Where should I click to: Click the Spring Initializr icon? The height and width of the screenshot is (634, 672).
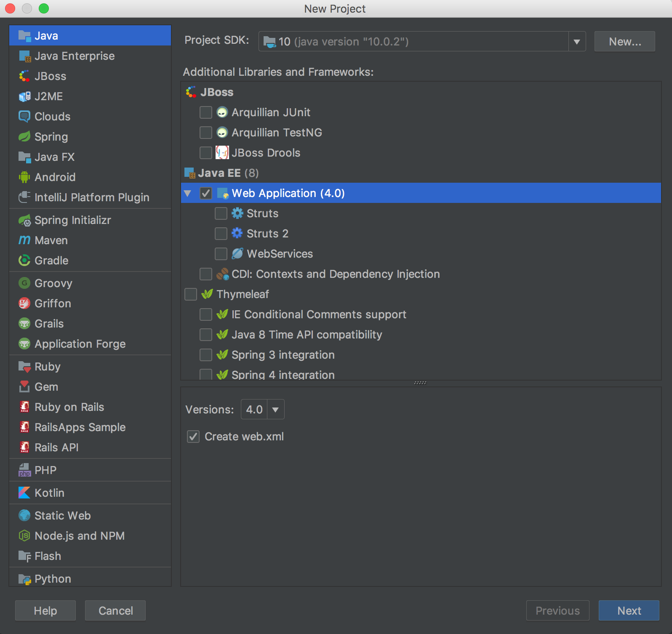[25, 220]
